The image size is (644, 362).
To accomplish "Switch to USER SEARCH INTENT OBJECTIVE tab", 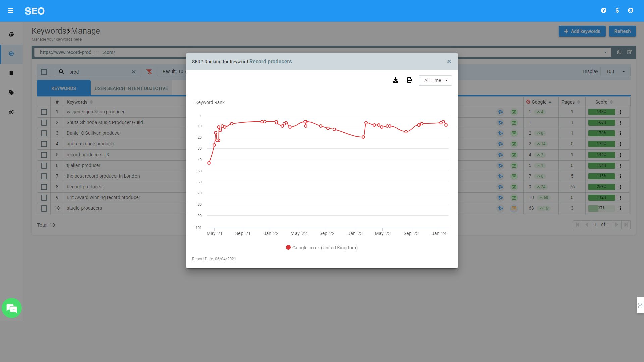I will point(131,88).
